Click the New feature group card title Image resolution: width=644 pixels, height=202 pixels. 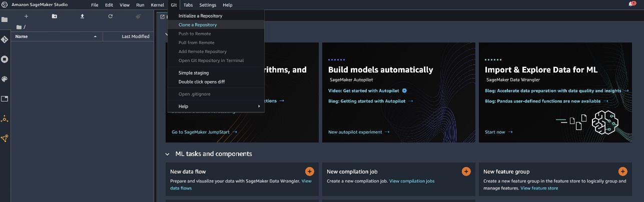pos(506,171)
